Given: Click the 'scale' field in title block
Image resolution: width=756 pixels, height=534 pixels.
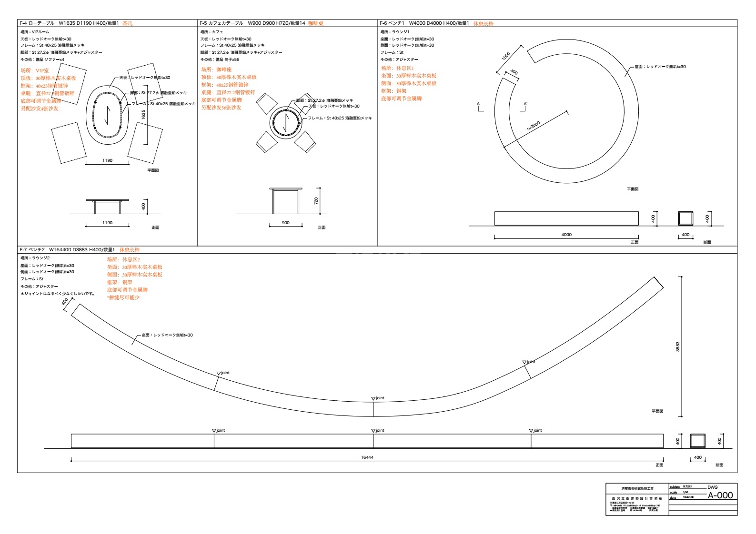Looking at the screenshot, I should [x=674, y=493].
